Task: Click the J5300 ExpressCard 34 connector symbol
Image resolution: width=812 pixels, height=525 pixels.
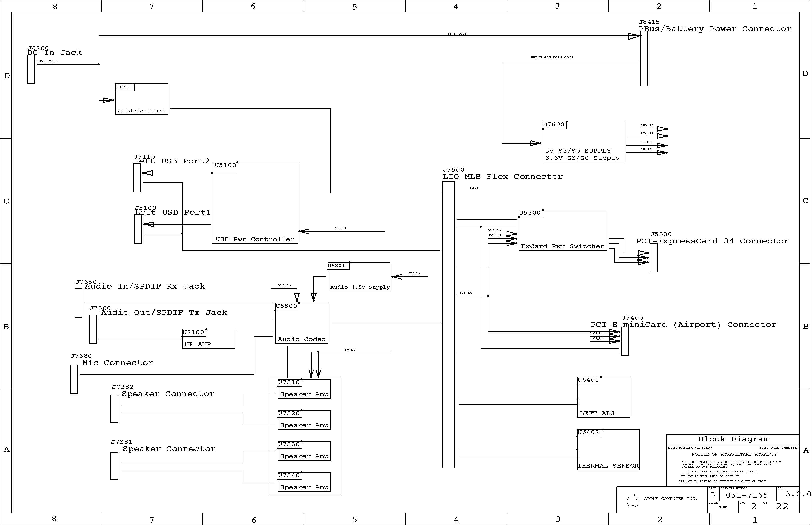Action: pos(653,258)
